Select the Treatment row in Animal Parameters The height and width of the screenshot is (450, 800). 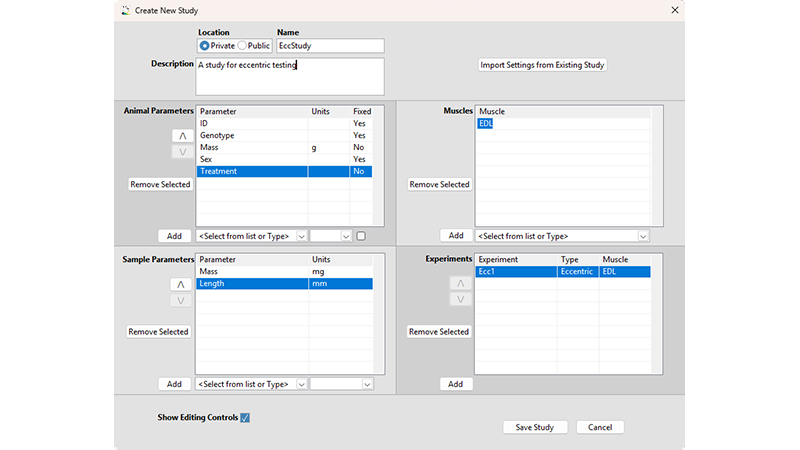(252, 172)
